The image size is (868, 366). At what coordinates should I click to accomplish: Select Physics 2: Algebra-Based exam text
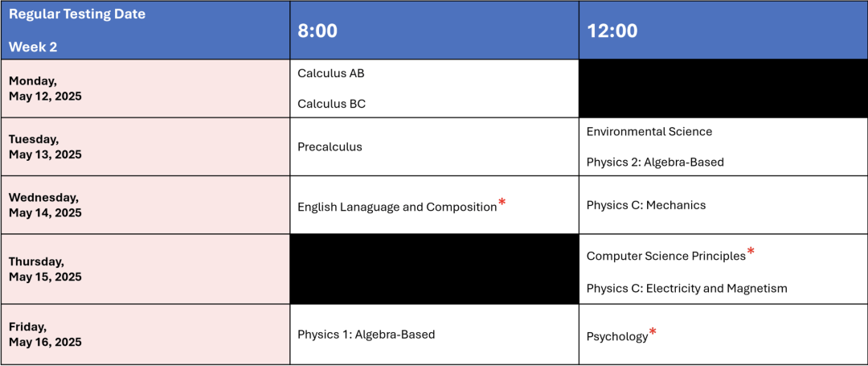[655, 162]
